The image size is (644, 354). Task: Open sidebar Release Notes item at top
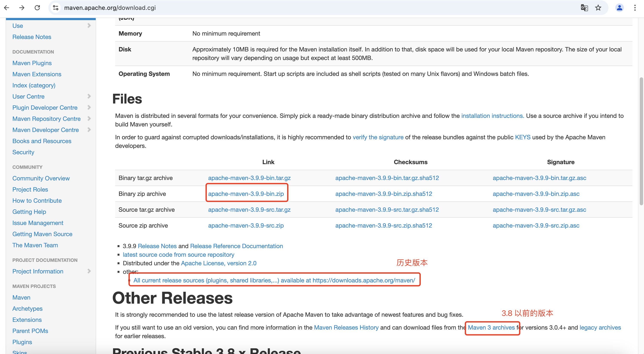(32, 37)
